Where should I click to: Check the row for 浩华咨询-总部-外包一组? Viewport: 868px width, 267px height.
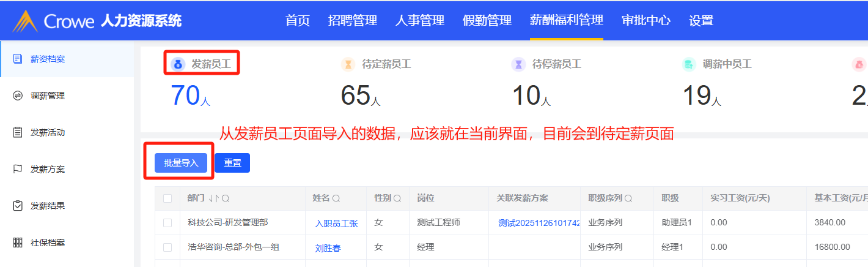167,247
